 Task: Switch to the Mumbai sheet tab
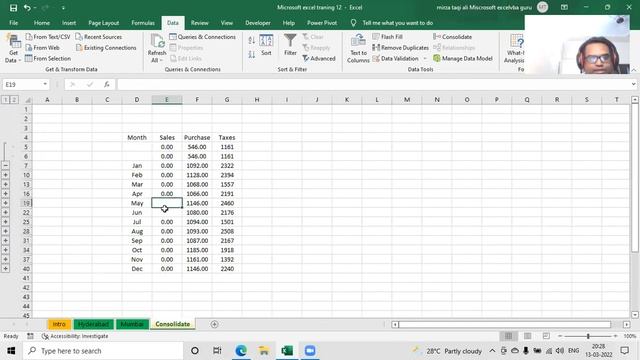132,324
